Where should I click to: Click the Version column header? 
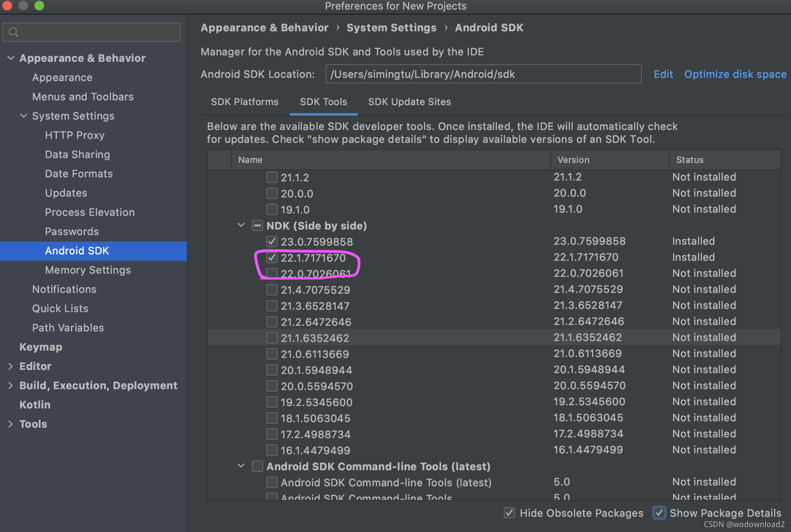(610, 160)
